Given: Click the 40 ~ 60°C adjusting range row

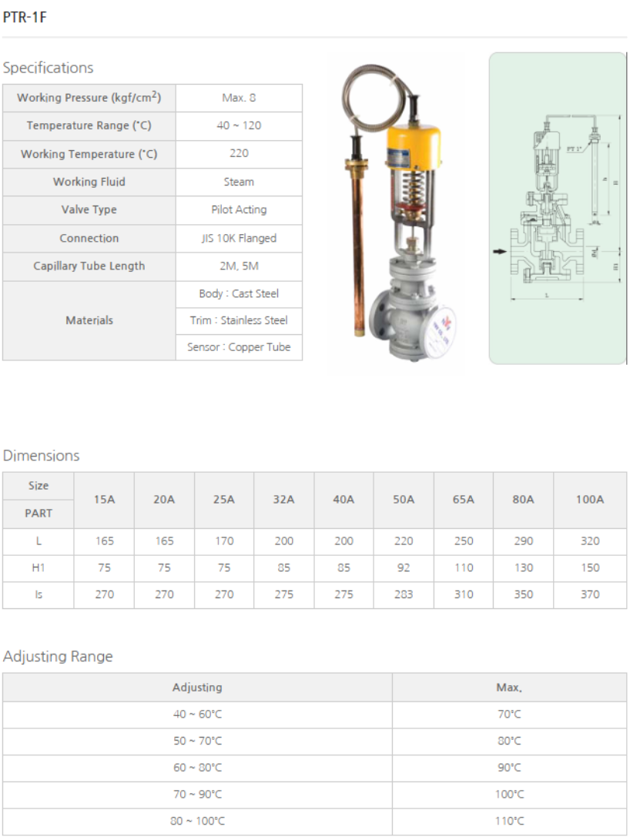Looking at the screenshot, I should [197, 715].
